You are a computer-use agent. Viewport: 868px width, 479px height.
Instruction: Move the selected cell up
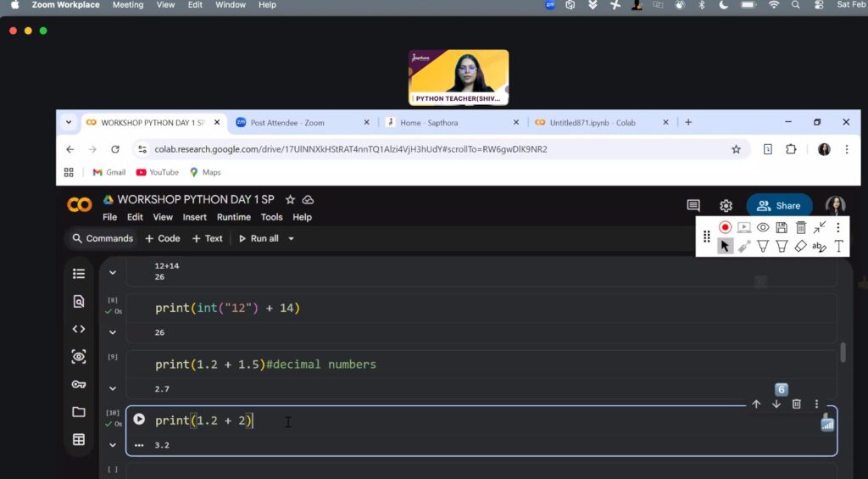click(756, 404)
